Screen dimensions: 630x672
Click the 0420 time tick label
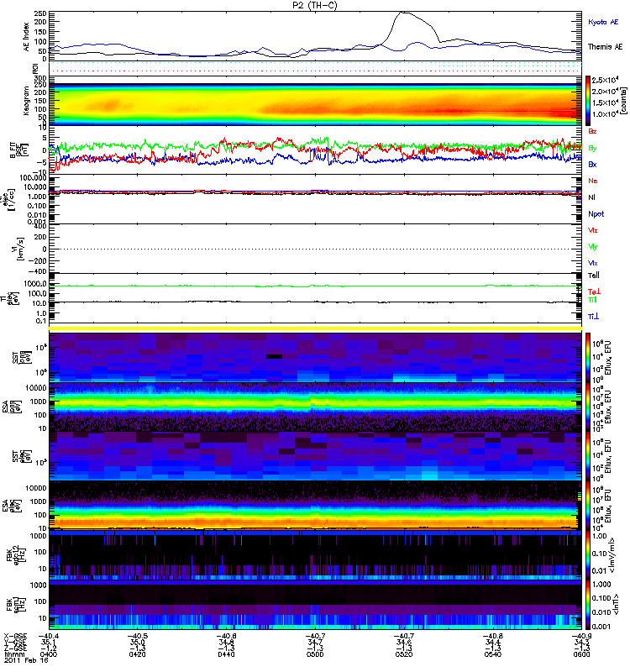coord(137,654)
